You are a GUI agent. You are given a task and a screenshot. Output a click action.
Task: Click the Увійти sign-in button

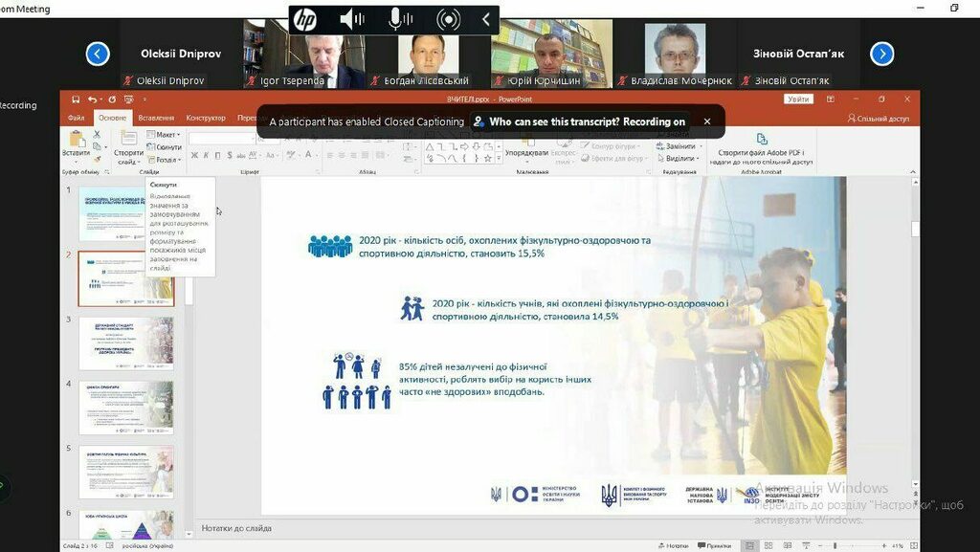(x=797, y=99)
